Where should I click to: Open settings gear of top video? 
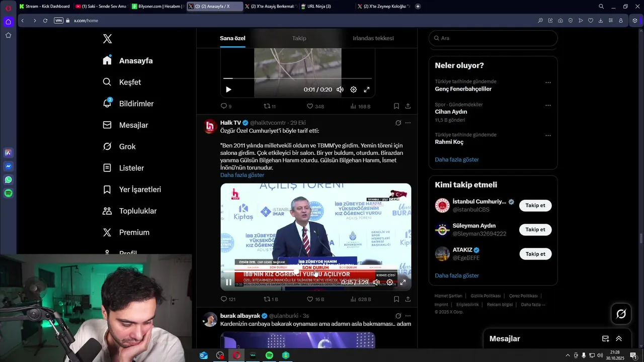[353, 89]
